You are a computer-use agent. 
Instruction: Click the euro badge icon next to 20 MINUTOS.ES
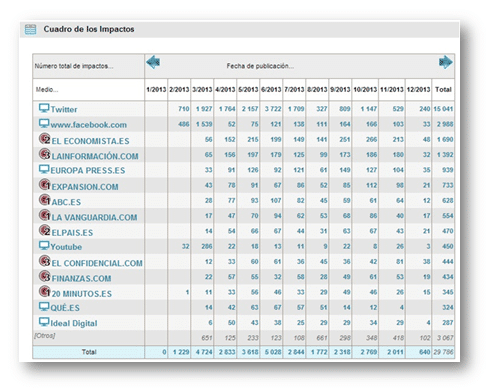tap(44, 292)
